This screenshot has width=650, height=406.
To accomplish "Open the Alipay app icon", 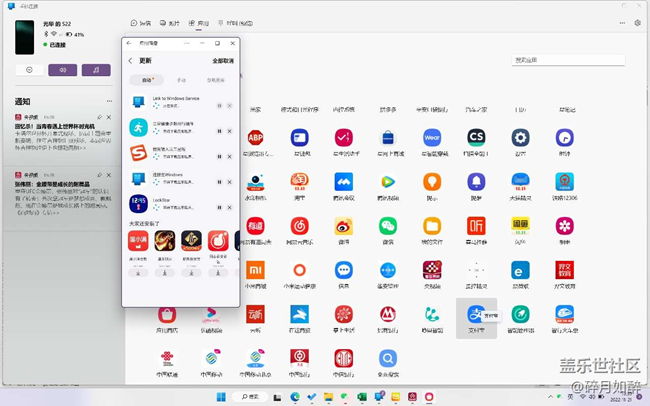I will click(x=476, y=314).
